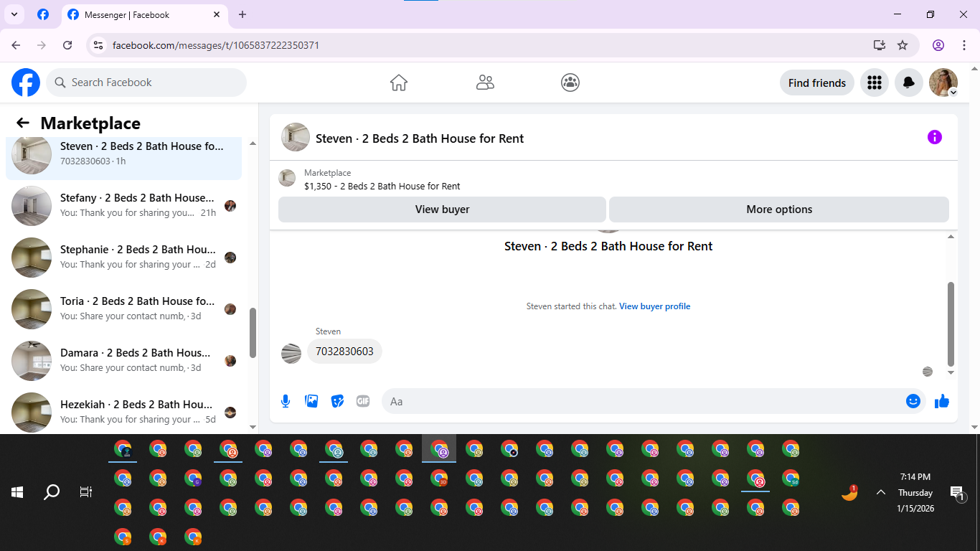
Task: Bookmark this page star
Action: pyautogui.click(x=903, y=45)
